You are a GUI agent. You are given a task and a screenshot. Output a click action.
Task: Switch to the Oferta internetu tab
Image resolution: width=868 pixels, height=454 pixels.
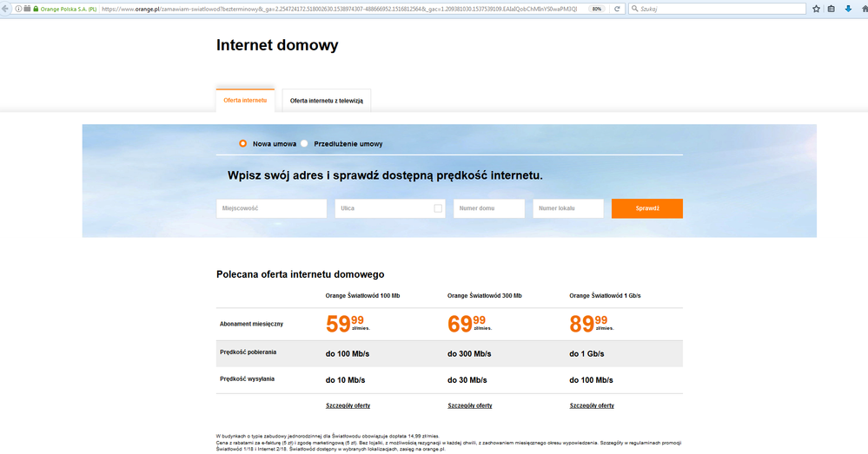click(245, 101)
